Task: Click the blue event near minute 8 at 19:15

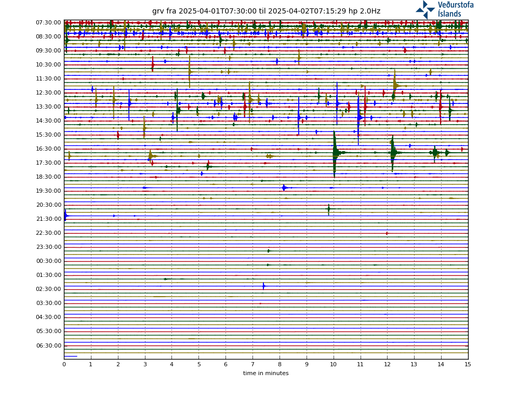Action: tap(284, 188)
